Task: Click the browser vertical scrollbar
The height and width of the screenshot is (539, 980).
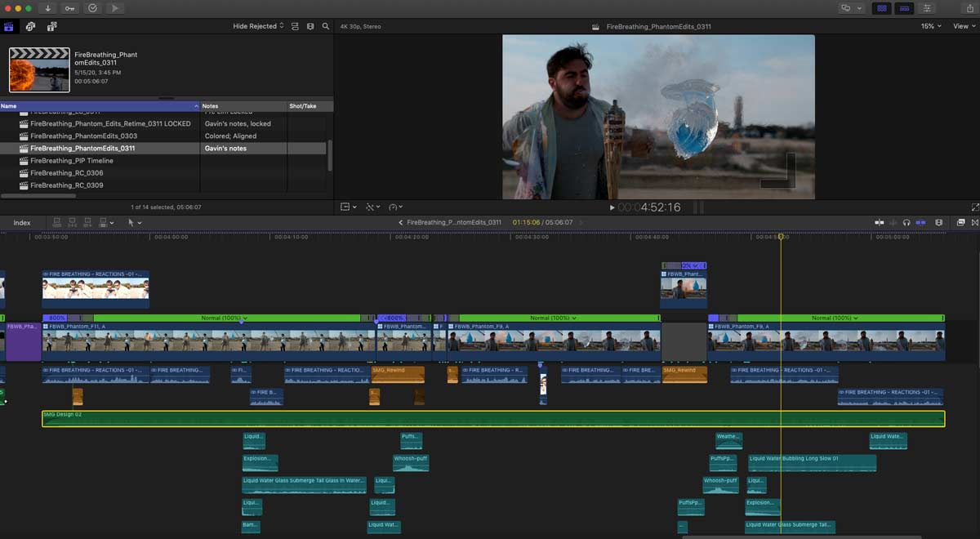Action: point(330,155)
